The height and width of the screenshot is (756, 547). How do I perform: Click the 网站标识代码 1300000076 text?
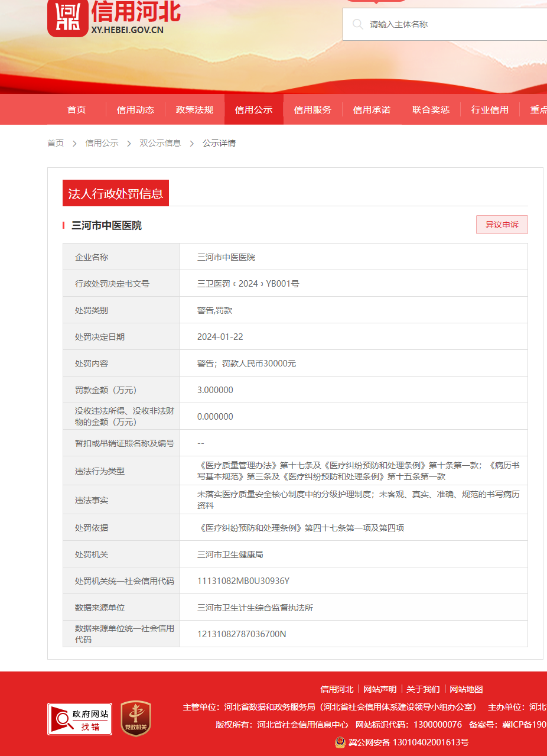pos(409,725)
